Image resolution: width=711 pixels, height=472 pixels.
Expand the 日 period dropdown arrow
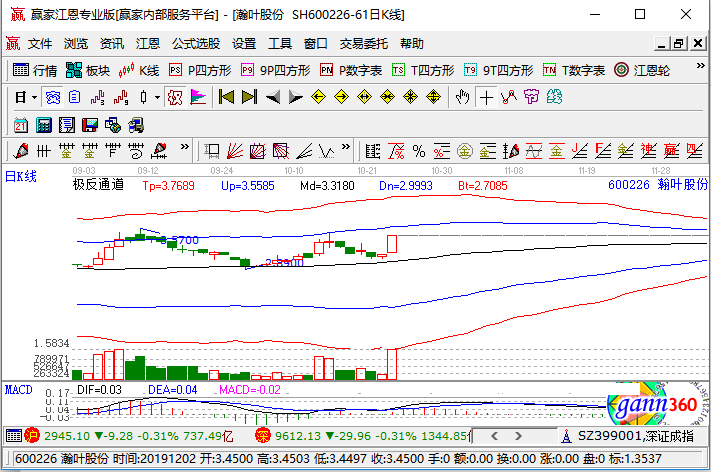pyautogui.click(x=34, y=97)
